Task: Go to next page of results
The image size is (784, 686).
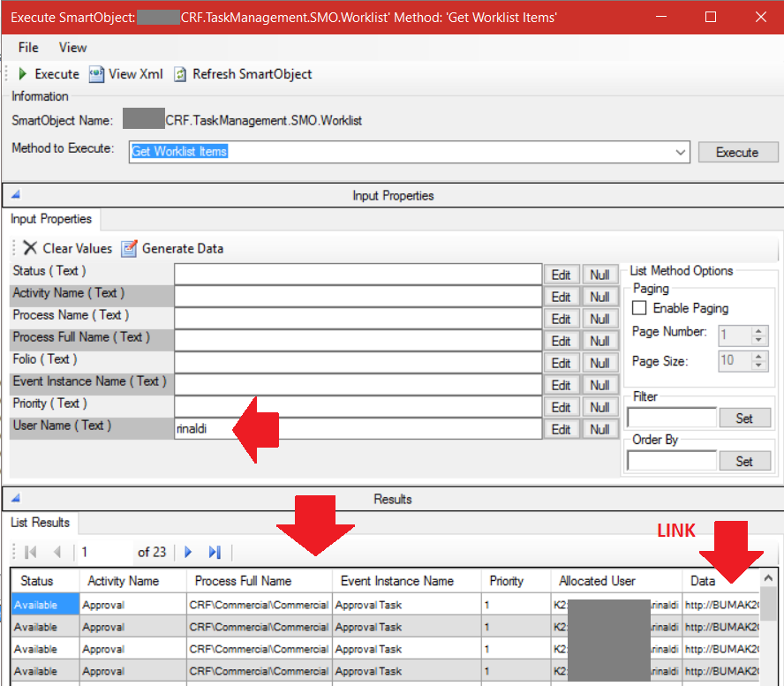Action: (x=188, y=552)
